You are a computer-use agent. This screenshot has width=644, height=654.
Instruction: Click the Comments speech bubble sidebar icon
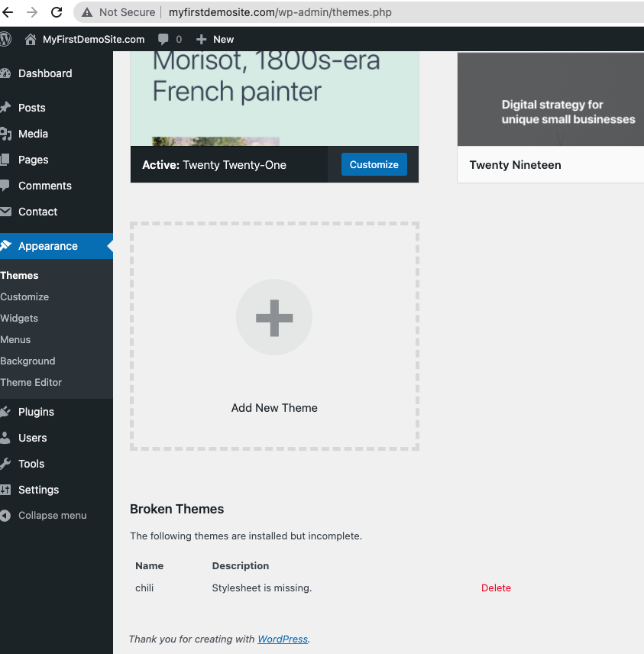pos(5,186)
